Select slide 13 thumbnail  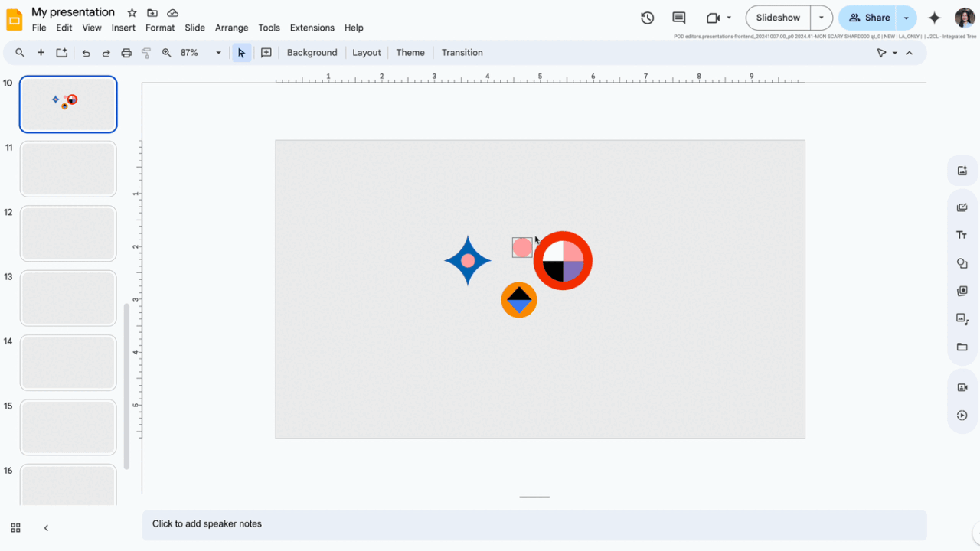[x=68, y=298]
